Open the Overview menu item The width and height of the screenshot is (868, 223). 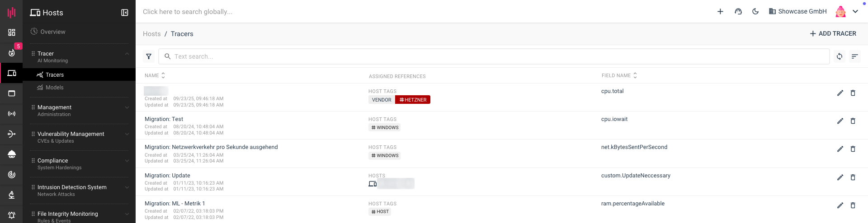pyautogui.click(x=52, y=32)
